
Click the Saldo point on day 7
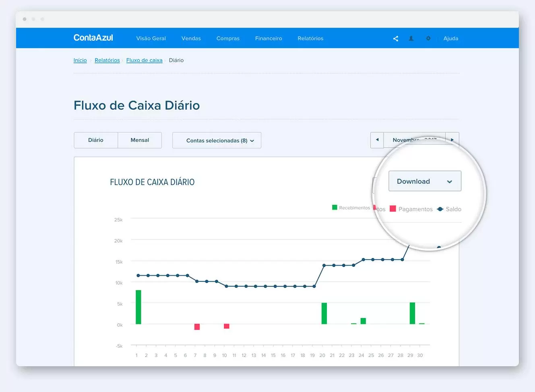point(197,281)
